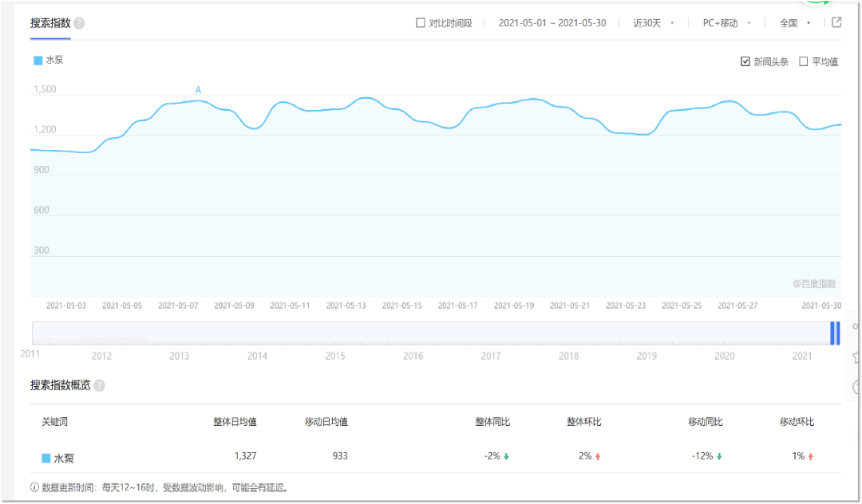Click the info icon before 数据更新时间 note
The height and width of the screenshot is (504, 862).
pos(34,487)
